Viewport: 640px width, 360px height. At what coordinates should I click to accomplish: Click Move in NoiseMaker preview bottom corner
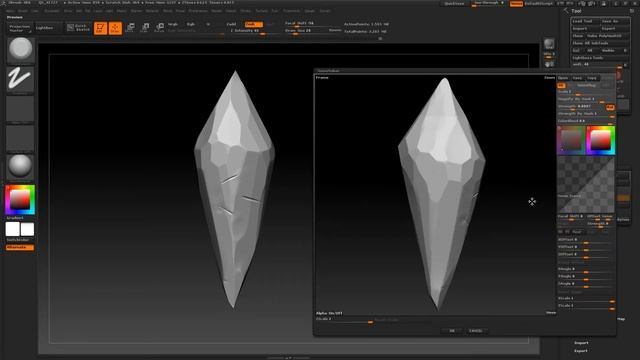pos(551,313)
